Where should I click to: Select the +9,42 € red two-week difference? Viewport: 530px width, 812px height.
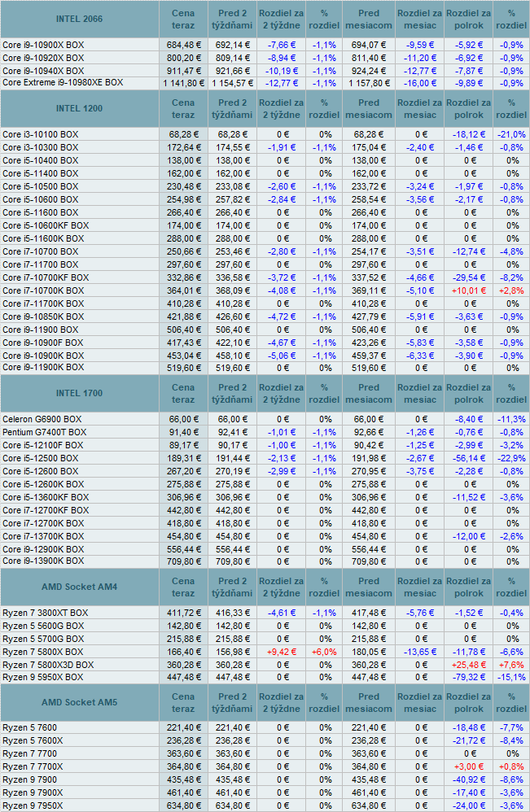282,652
